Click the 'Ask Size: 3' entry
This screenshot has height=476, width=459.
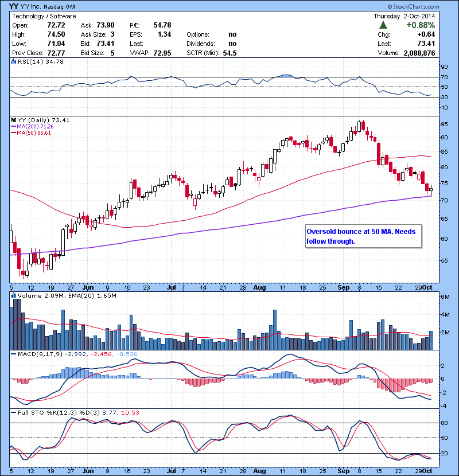[x=98, y=34]
